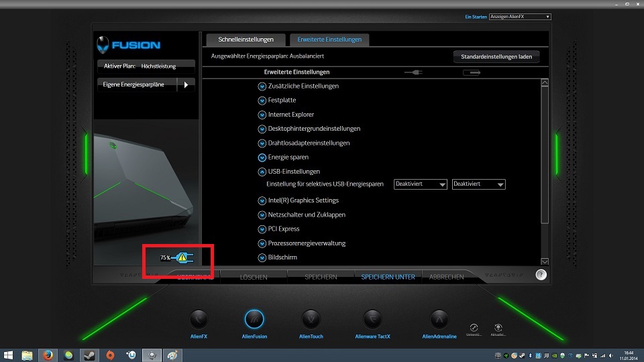Click the LÖSCHEN button
Image resolution: width=644 pixels, height=362 pixels.
(x=254, y=277)
